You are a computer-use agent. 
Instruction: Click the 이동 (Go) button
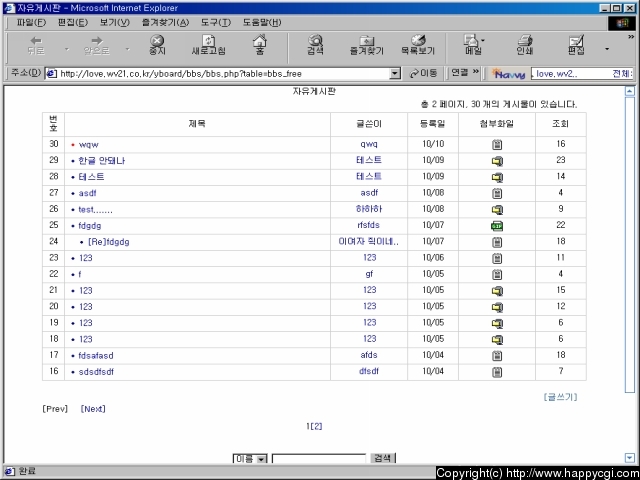423,73
